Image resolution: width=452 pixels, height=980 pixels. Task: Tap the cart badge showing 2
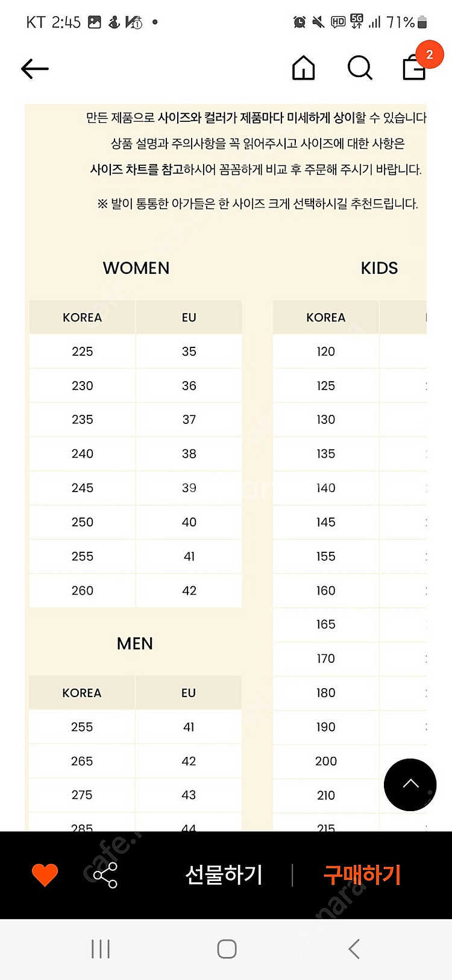tap(429, 55)
